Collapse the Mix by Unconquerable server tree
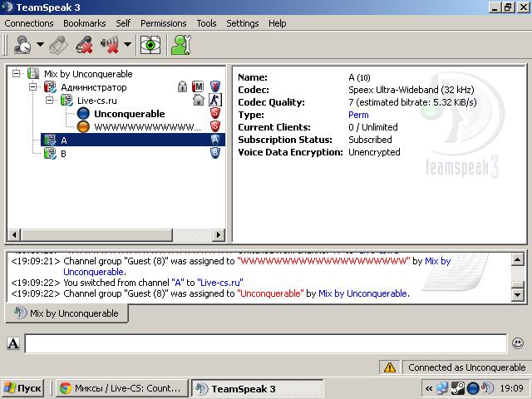532x399 pixels. 17,73
